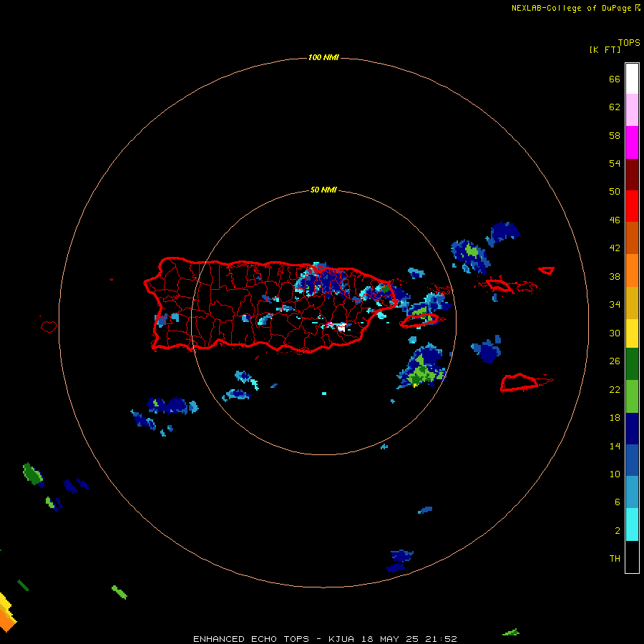Click the 21:52 timestamp in caption
The width and height of the screenshot is (644, 644).
(440, 639)
